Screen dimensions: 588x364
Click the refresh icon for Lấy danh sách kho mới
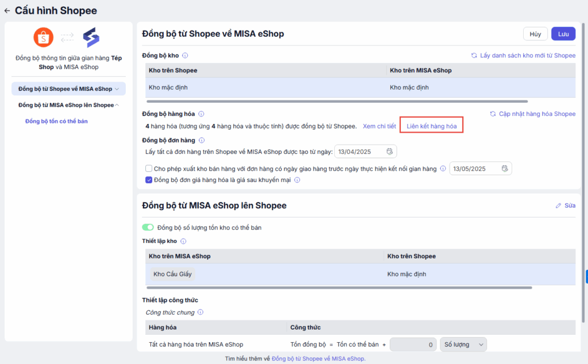pyautogui.click(x=474, y=56)
